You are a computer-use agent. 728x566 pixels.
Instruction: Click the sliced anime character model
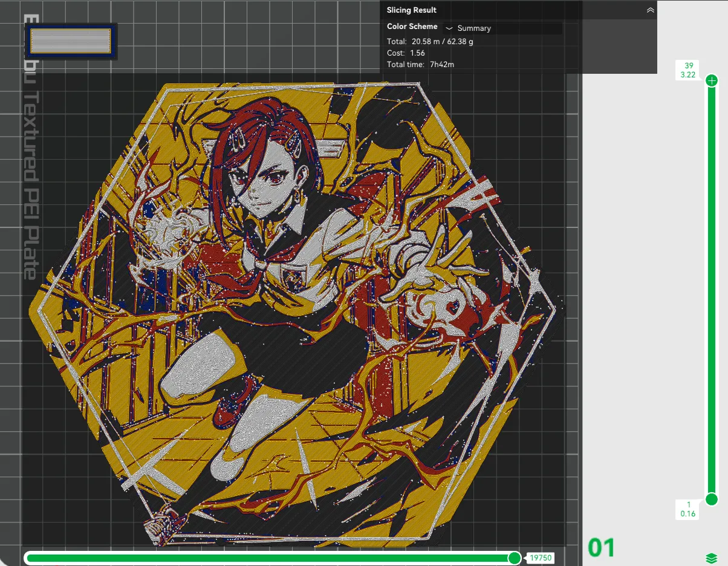click(x=296, y=314)
